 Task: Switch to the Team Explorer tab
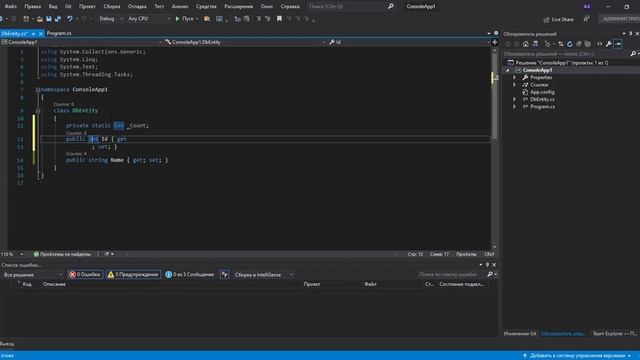click(614, 333)
